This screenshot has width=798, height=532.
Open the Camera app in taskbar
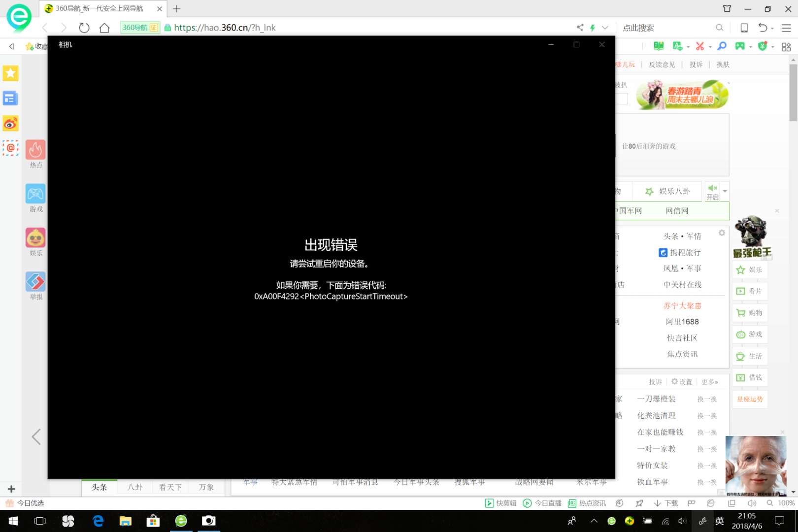point(209,521)
